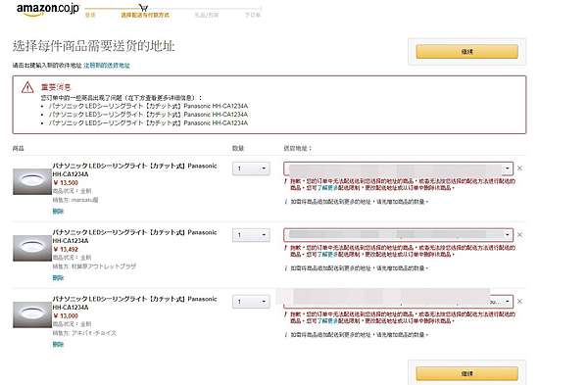Go to the 登录 sign-in progress step

(x=90, y=15)
